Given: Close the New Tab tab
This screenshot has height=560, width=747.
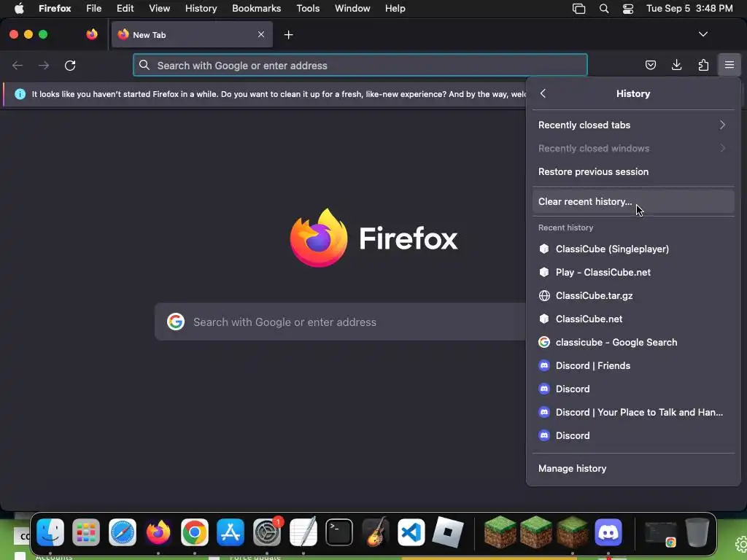Looking at the screenshot, I should [261, 34].
